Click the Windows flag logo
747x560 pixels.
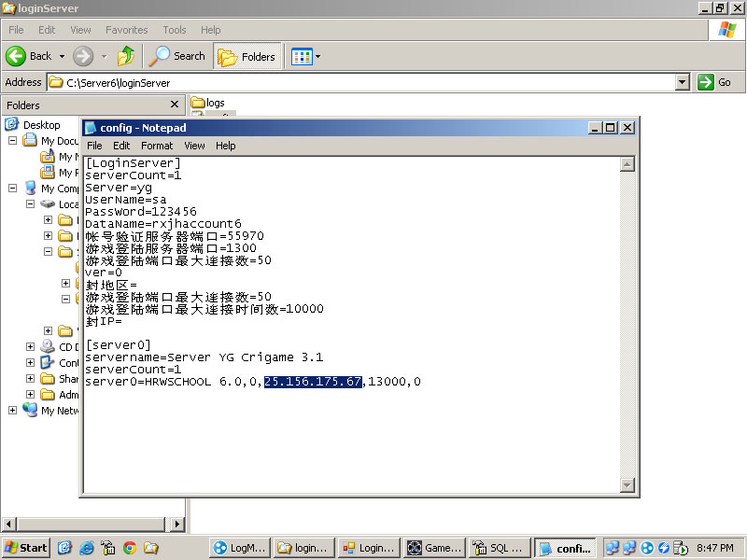[727, 30]
